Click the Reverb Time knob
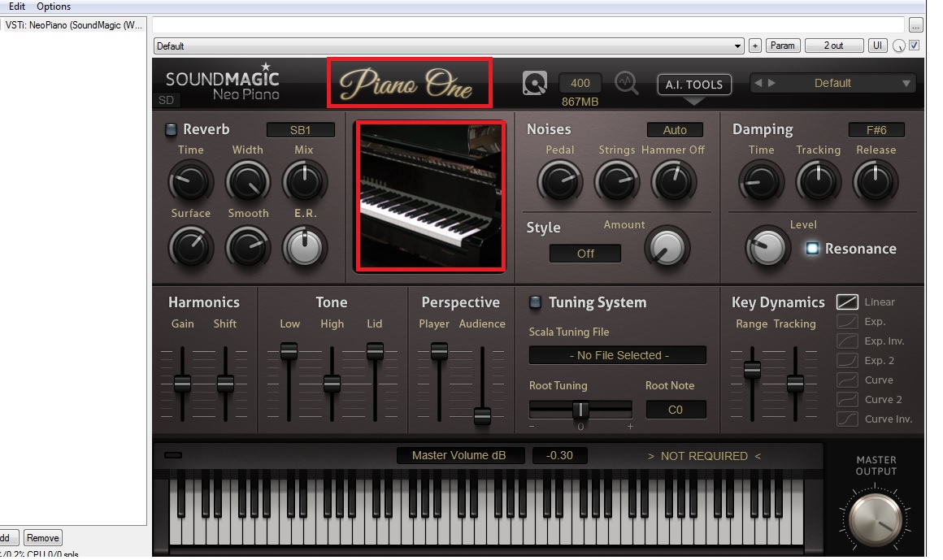Screen dimensions: 943x560 click(x=190, y=182)
